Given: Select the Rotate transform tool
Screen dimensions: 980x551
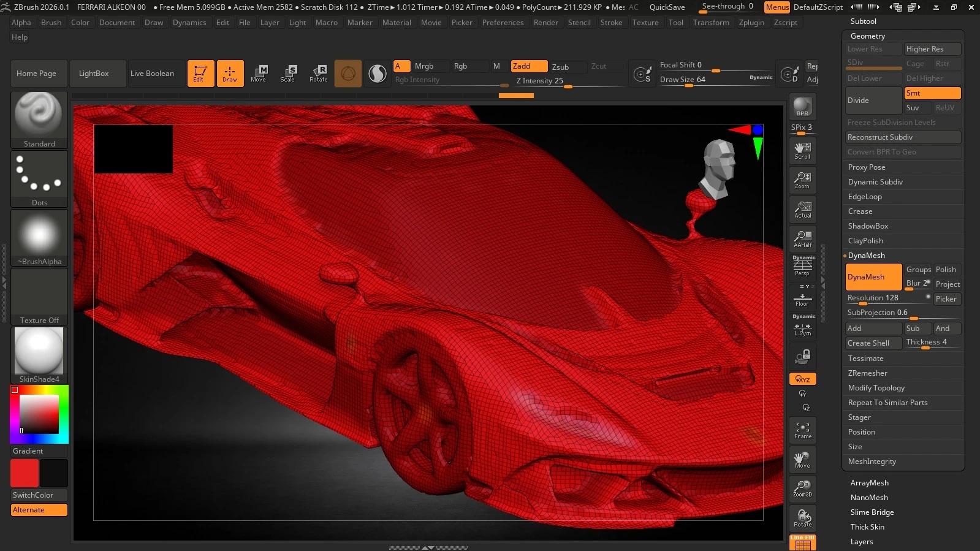Looking at the screenshot, I should pos(318,74).
